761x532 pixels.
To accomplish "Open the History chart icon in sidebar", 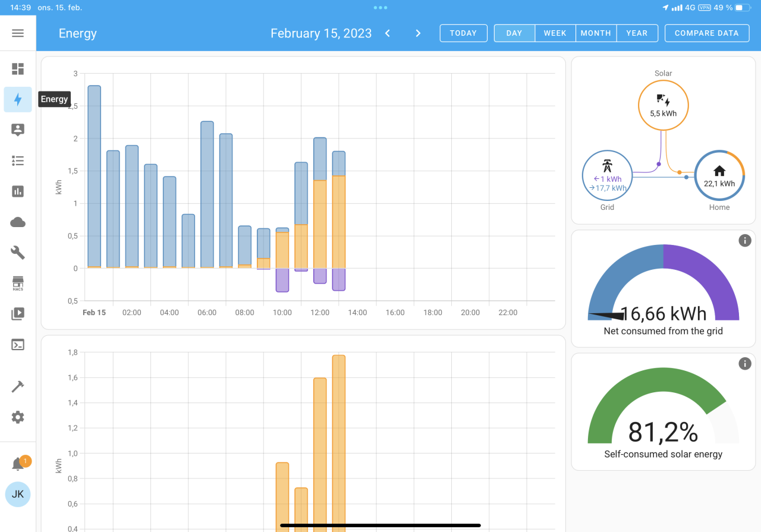I will point(18,191).
